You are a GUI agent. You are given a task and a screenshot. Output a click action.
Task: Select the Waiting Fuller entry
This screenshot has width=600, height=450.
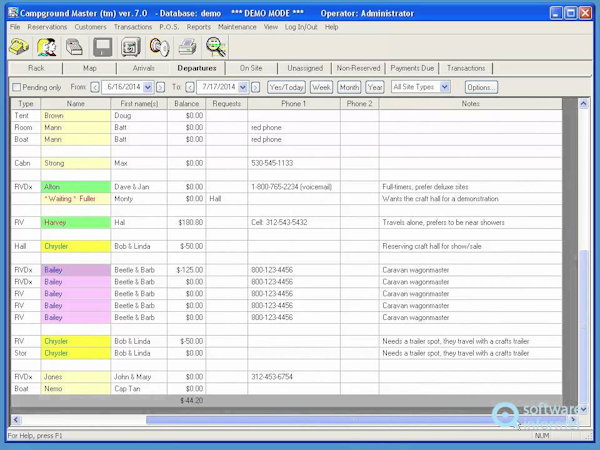pyautogui.click(x=76, y=199)
